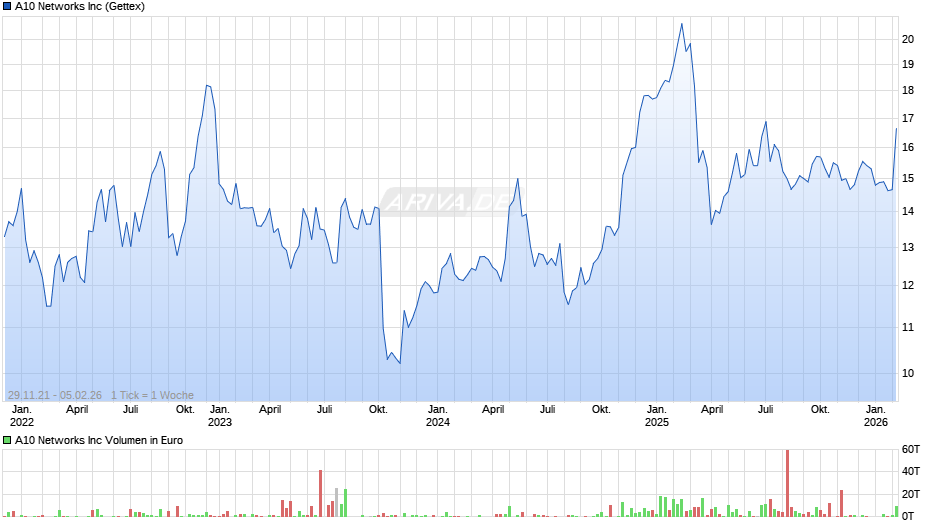Click the Juli label in year 2023
This screenshot has width=940, height=526.
pyautogui.click(x=324, y=410)
